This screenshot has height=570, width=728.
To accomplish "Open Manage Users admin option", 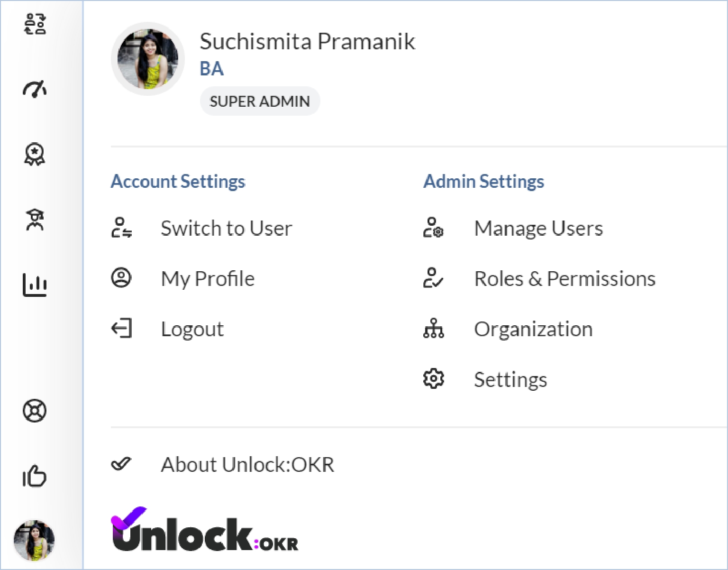I will tap(538, 228).
